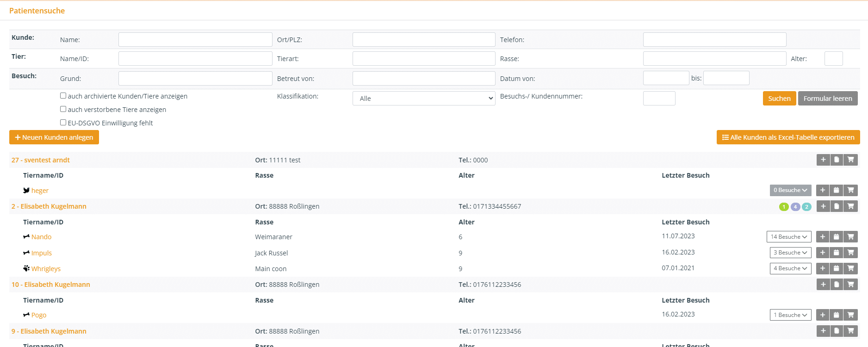Open customer '2 - Elisabeth Kugelmann'
The height and width of the screenshot is (347, 868).
point(49,206)
